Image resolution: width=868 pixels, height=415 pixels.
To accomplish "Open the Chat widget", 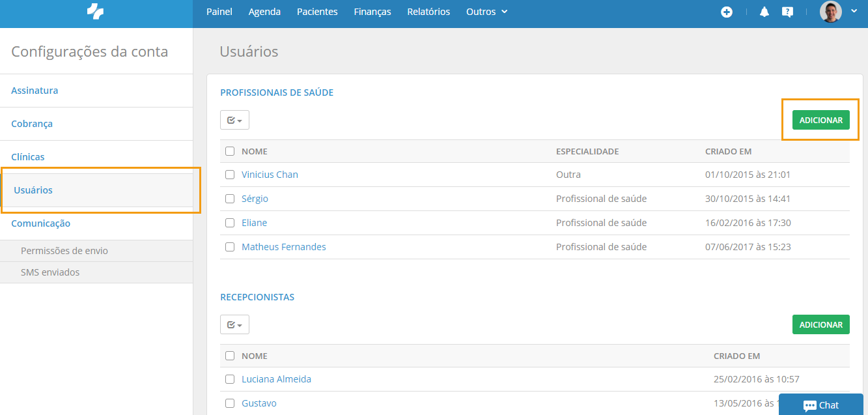I will coord(821,405).
